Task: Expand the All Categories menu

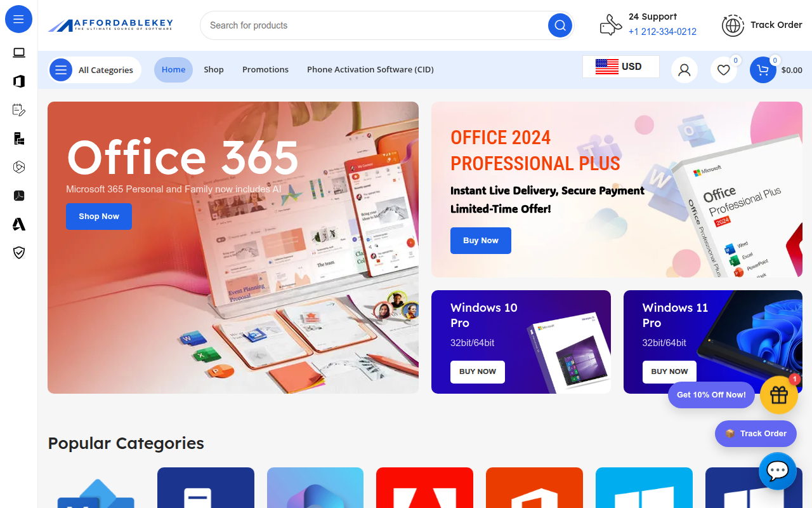Action: click(95, 70)
